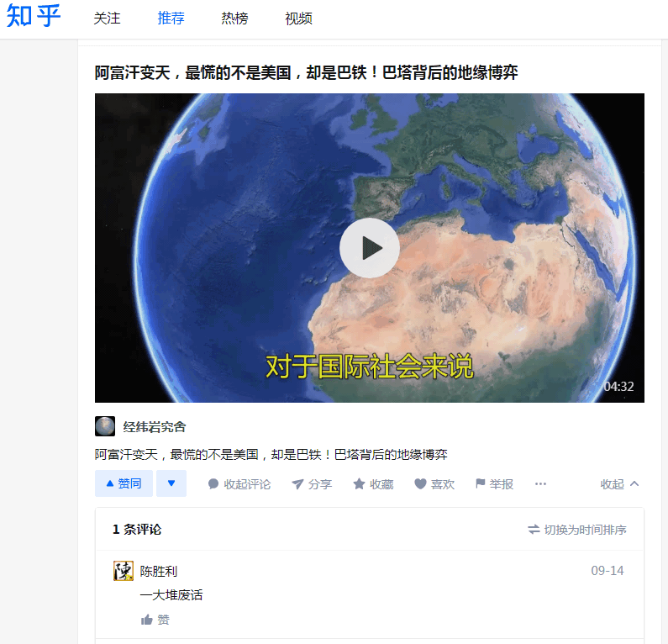The image size is (668, 644).
Task: Open 经纬岩究舍 author avatar
Action: pos(105,426)
